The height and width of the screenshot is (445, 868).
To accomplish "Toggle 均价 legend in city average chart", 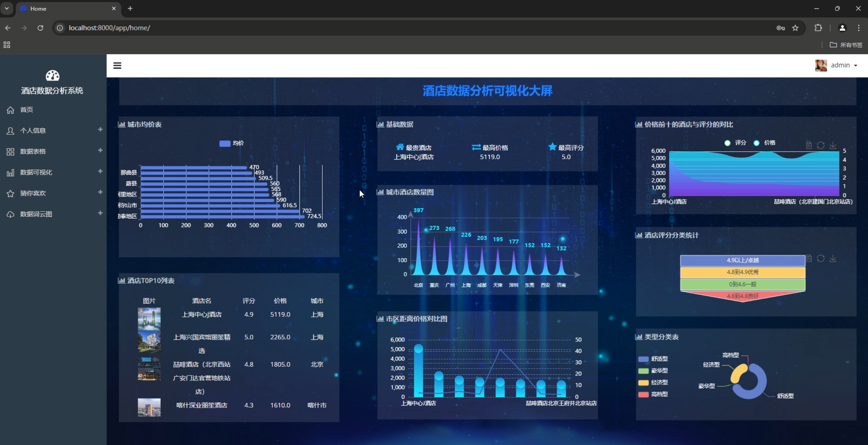I will (x=231, y=143).
